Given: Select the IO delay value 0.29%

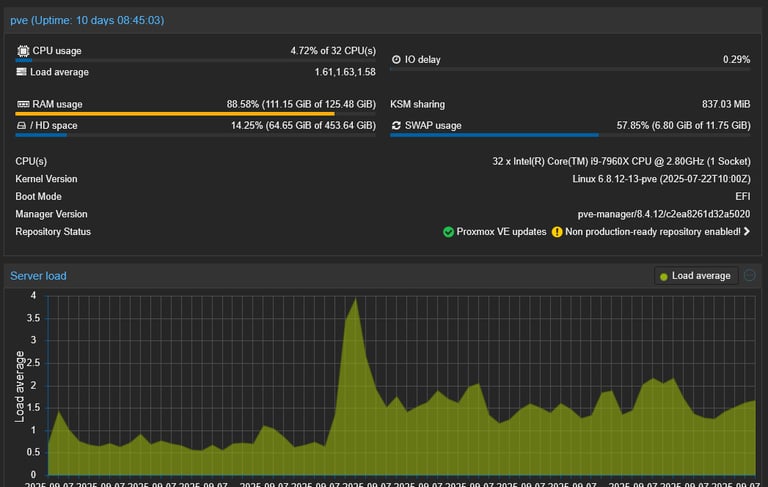Looking at the screenshot, I should (736, 60).
